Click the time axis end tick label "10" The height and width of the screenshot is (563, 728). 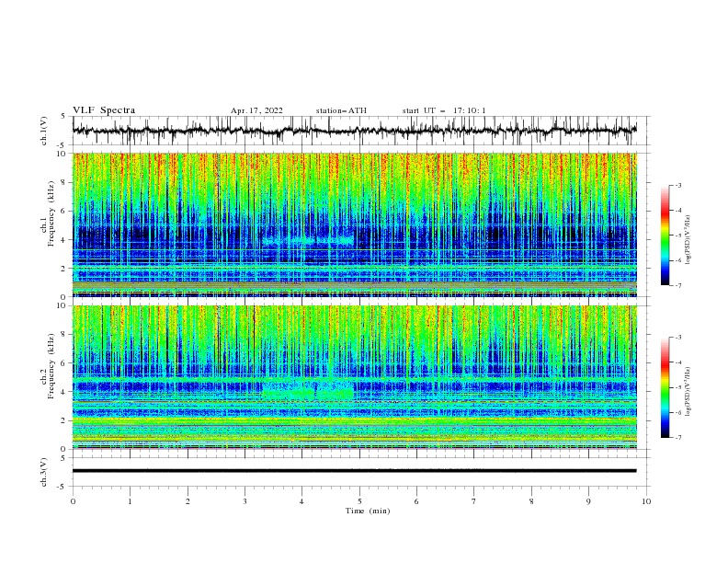click(x=646, y=501)
